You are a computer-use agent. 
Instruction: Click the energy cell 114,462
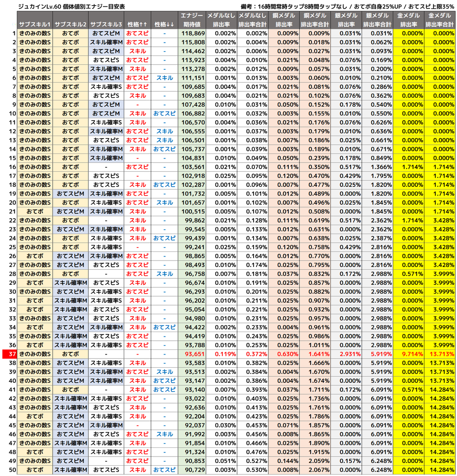click(x=192, y=51)
